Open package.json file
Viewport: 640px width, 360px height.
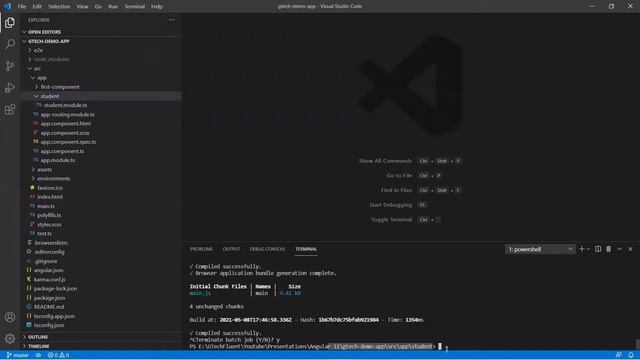point(49,298)
